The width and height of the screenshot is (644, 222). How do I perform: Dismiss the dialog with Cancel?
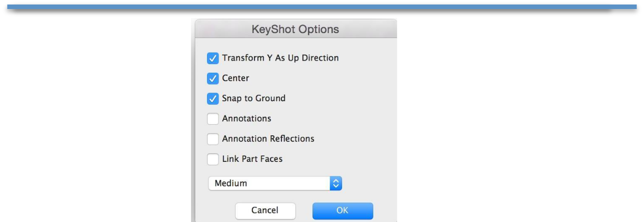(x=265, y=210)
